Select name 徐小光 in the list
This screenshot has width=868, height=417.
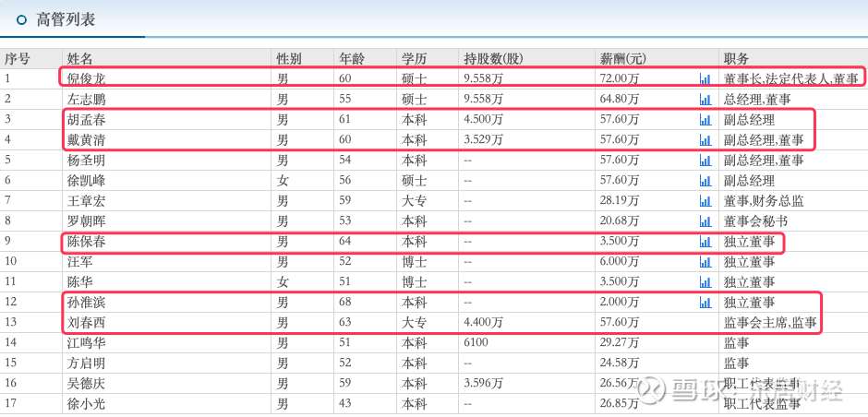[x=86, y=404]
